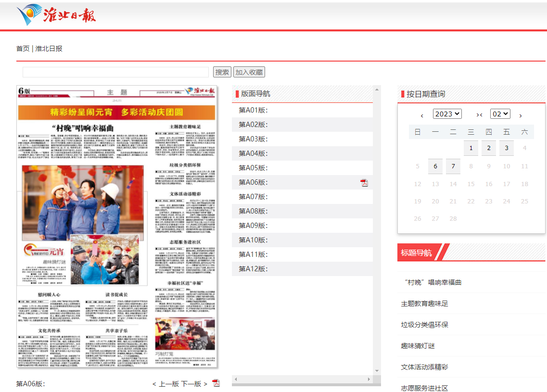Viewport: 547px width, 392px height.
Task: Go to 首页 home link
Action: [23, 49]
